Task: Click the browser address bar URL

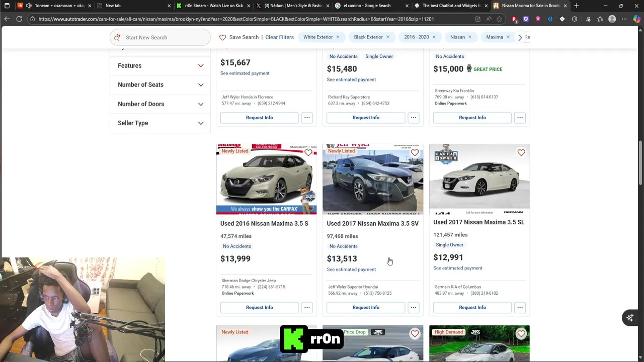Action: (236, 19)
